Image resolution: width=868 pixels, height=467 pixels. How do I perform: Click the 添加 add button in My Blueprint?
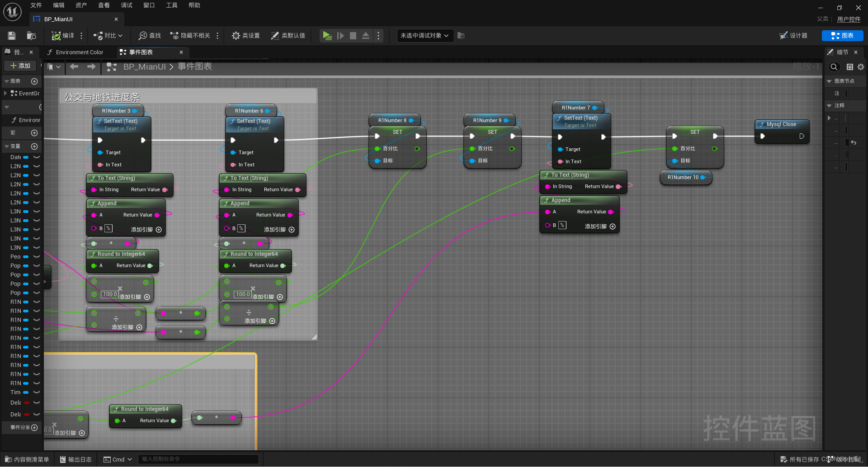tap(20, 66)
